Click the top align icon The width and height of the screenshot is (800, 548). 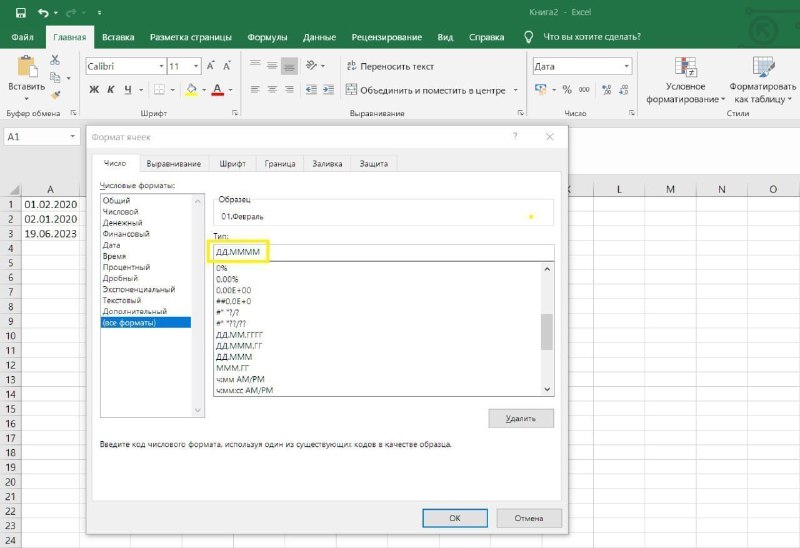tap(255, 65)
